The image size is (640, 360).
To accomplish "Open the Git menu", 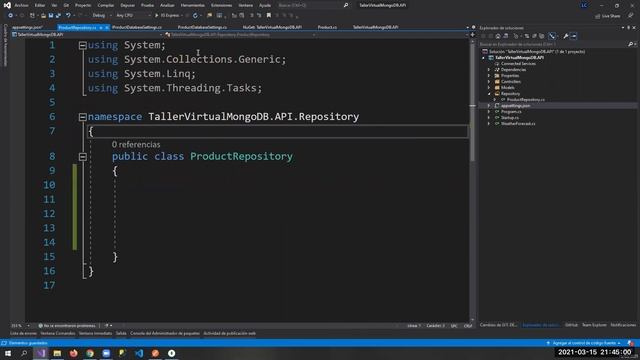I will tap(66, 5).
